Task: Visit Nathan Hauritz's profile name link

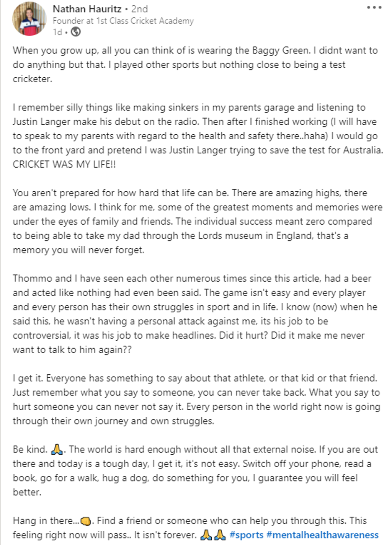Action: 87,9
